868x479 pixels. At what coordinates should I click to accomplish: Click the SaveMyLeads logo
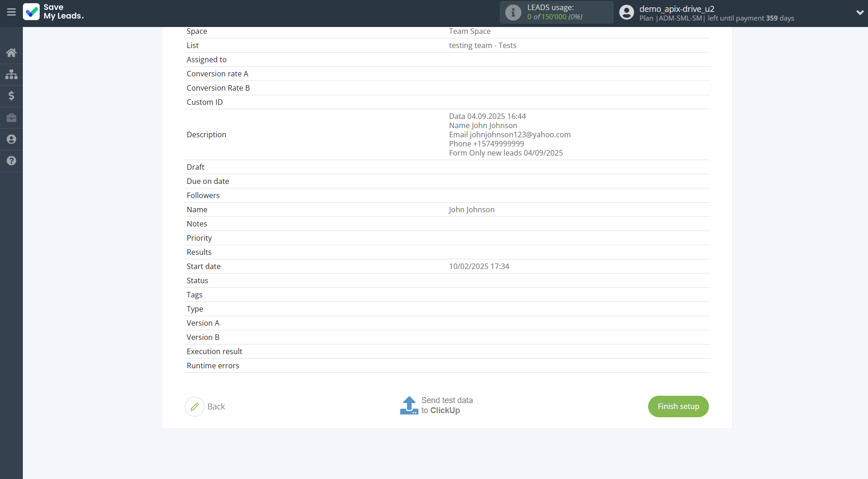point(53,12)
